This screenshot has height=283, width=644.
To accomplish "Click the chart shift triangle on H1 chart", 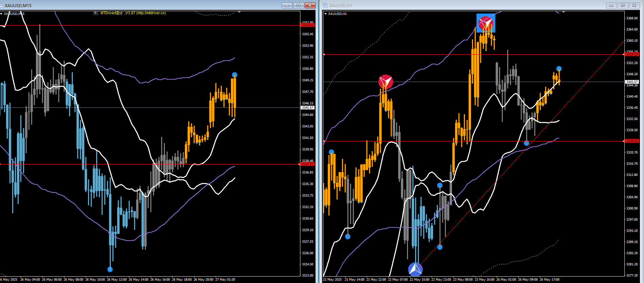I will coord(563,12).
